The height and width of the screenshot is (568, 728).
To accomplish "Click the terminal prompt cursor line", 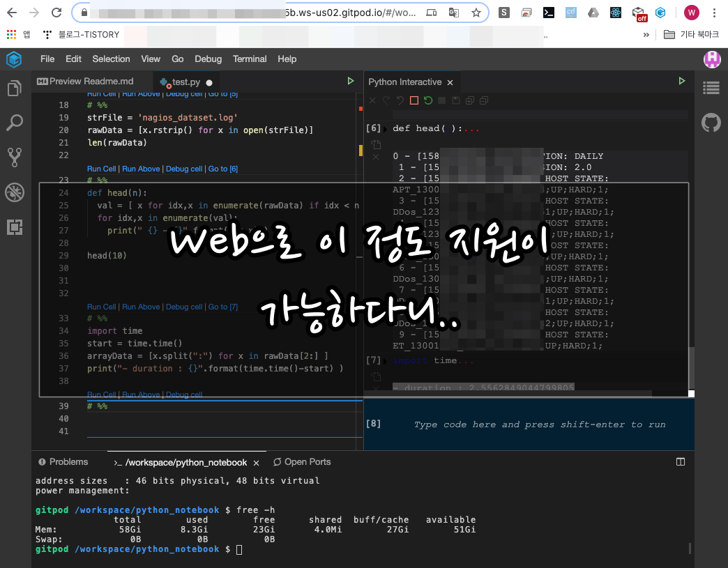I will coord(239,550).
